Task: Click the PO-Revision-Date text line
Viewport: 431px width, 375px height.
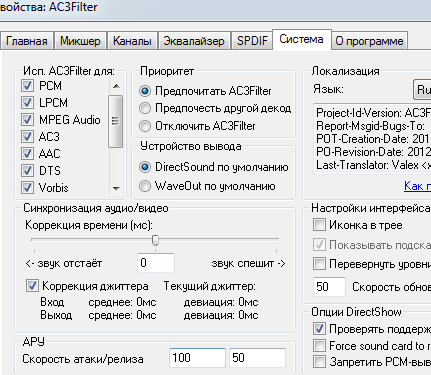Action: pyautogui.click(x=373, y=152)
